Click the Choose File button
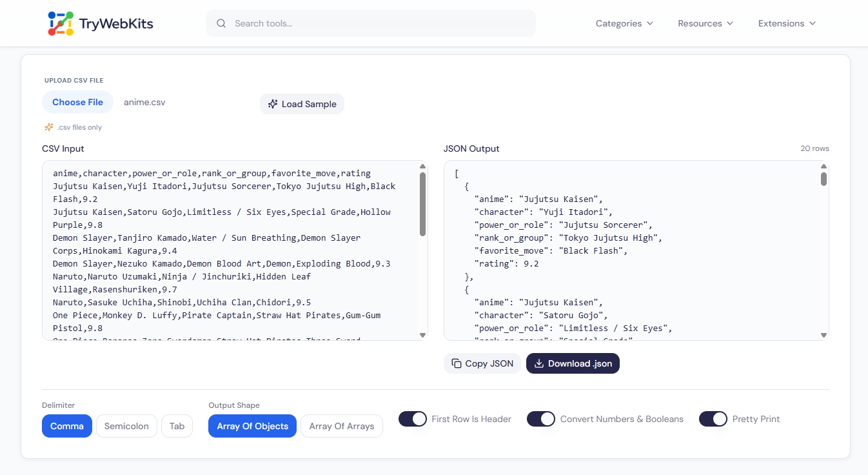The image size is (868, 475). tap(77, 102)
